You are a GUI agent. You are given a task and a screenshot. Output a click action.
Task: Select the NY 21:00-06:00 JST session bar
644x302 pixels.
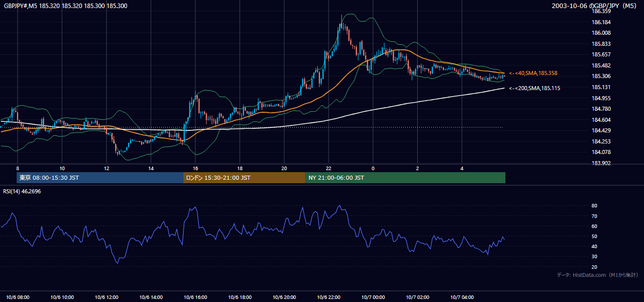405,178
